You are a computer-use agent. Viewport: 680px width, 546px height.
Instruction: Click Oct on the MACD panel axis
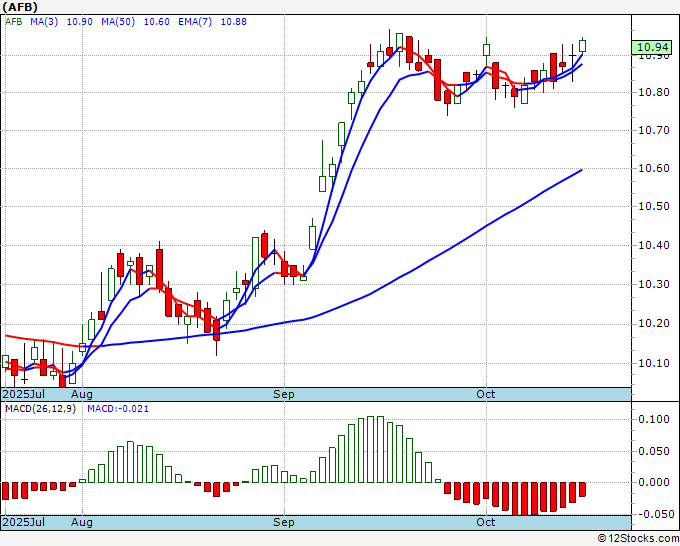coord(486,522)
